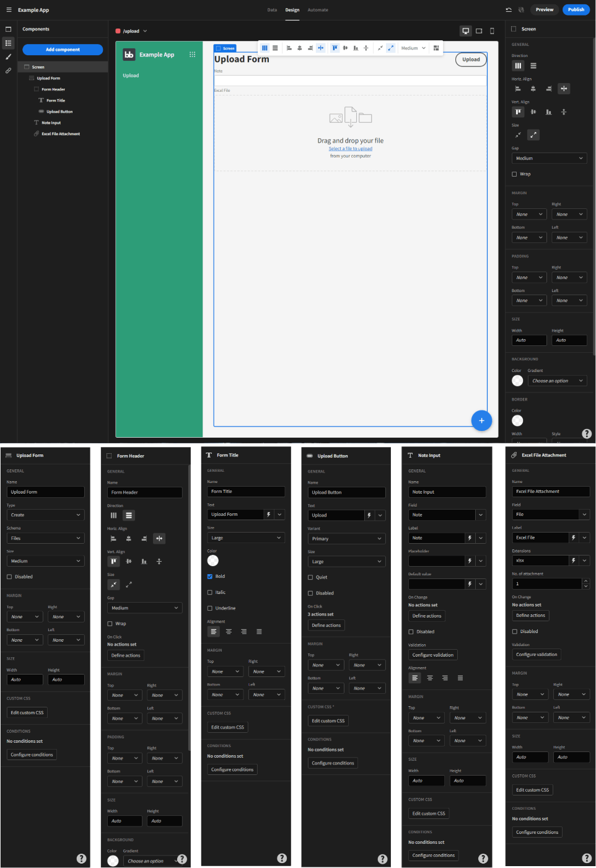Open Form Title color swatch
This screenshot has width=596, height=868.
coord(213,560)
